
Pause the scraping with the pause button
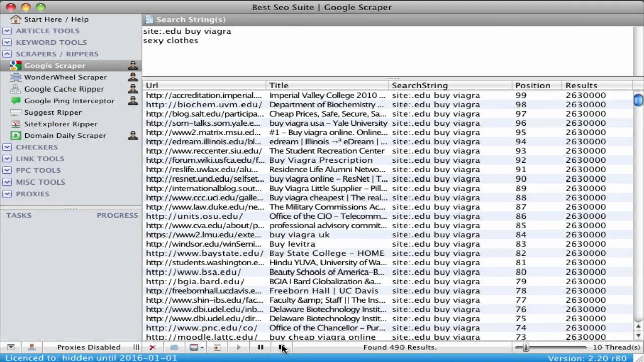click(x=260, y=347)
